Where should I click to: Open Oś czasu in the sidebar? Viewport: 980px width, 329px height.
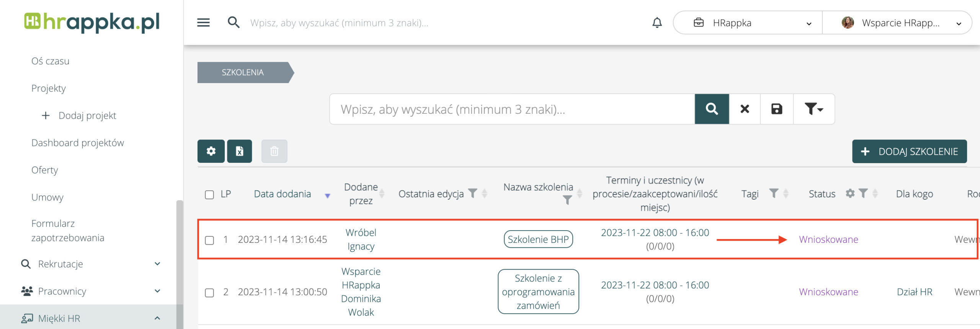click(x=50, y=61)
